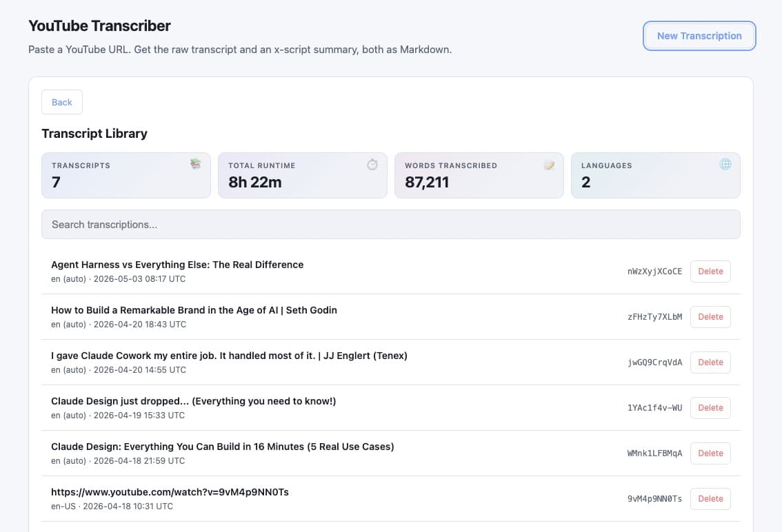This screenshot has height=532, width=782.
Task: Open Agent Harness vs Everything Else transcript
Action: pos(177,265)
